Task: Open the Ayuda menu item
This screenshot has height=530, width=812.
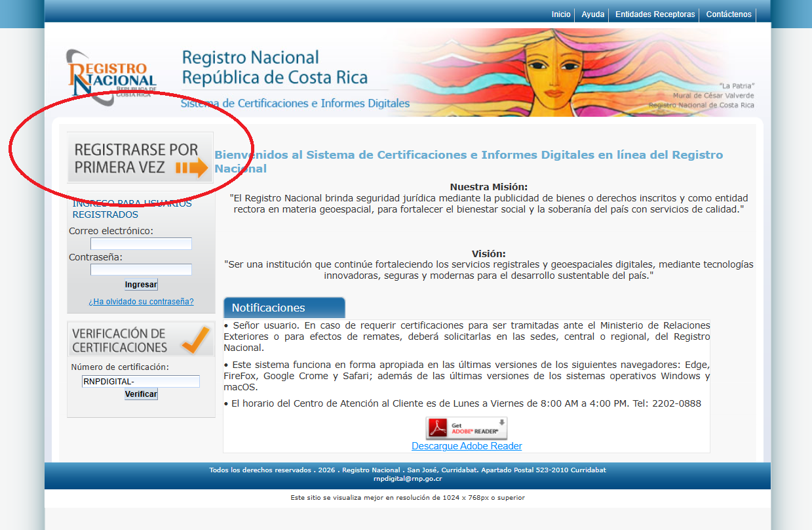Action: coord(593,14)
